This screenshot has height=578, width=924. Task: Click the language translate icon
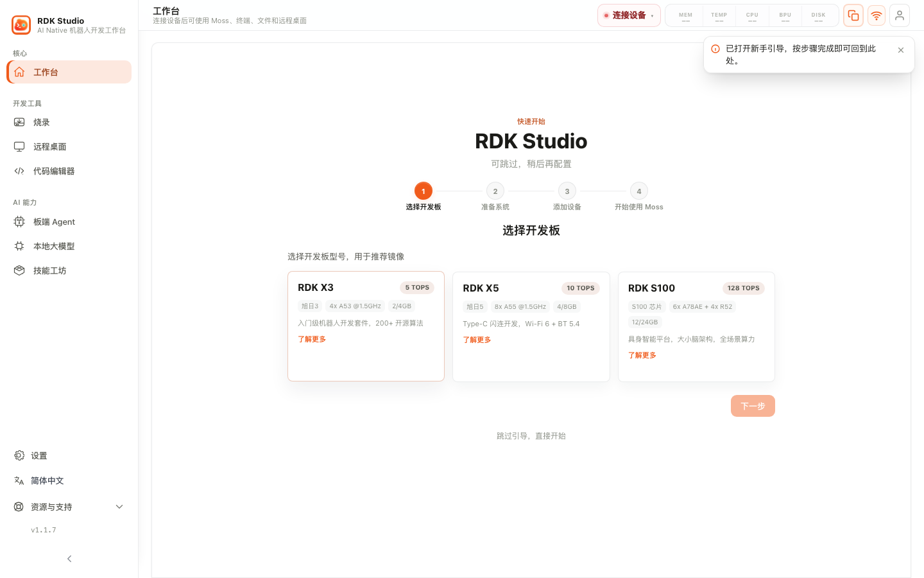(19, 480)
